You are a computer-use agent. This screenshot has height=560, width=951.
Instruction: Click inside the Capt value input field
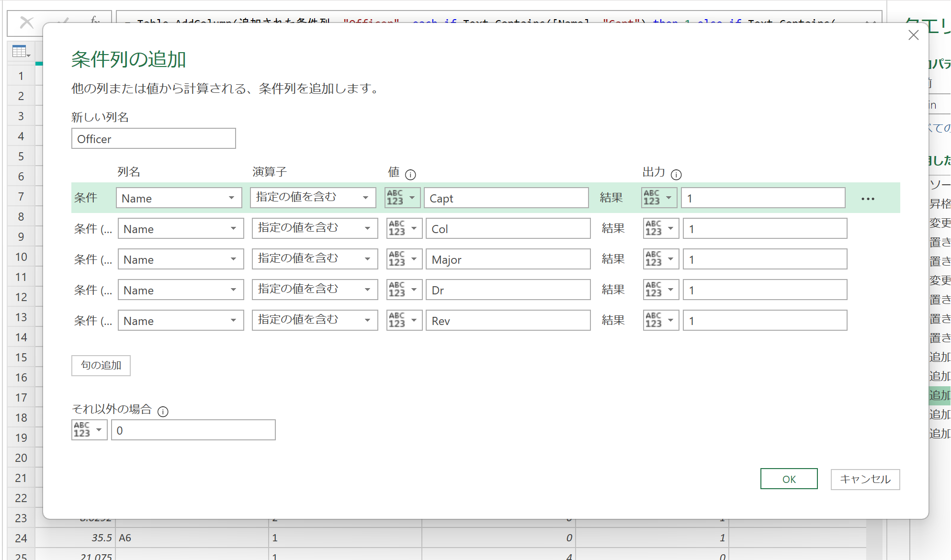click(506, 198)
